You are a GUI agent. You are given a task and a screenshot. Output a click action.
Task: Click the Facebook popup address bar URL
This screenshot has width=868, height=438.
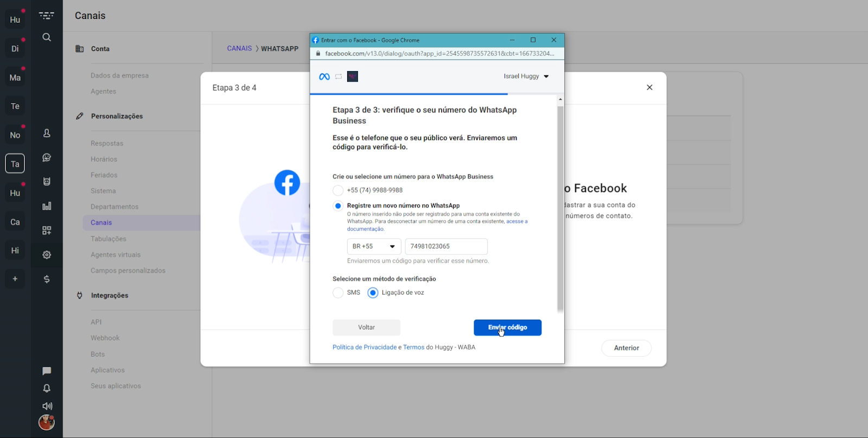click(439, 54)
